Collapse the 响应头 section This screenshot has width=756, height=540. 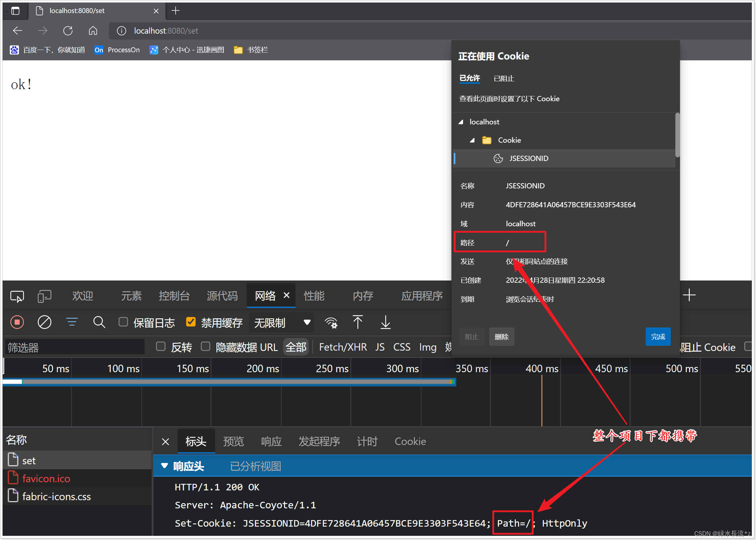pyautogui.click(x=165, y=466)
